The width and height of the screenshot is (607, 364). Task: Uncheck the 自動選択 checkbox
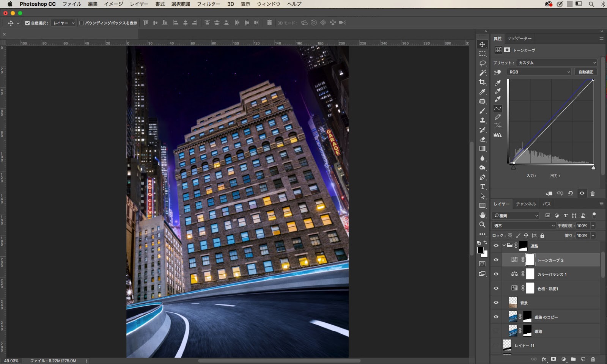point(27,23)
